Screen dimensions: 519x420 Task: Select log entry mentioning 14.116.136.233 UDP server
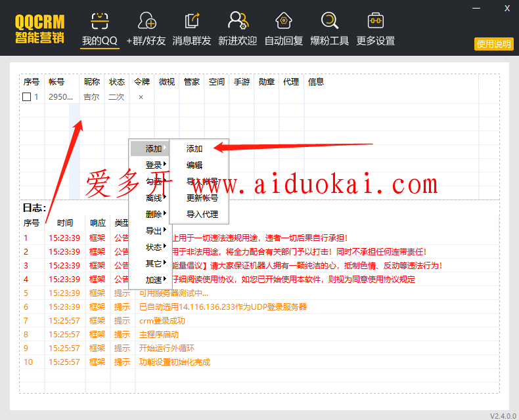tap(223, 307)
